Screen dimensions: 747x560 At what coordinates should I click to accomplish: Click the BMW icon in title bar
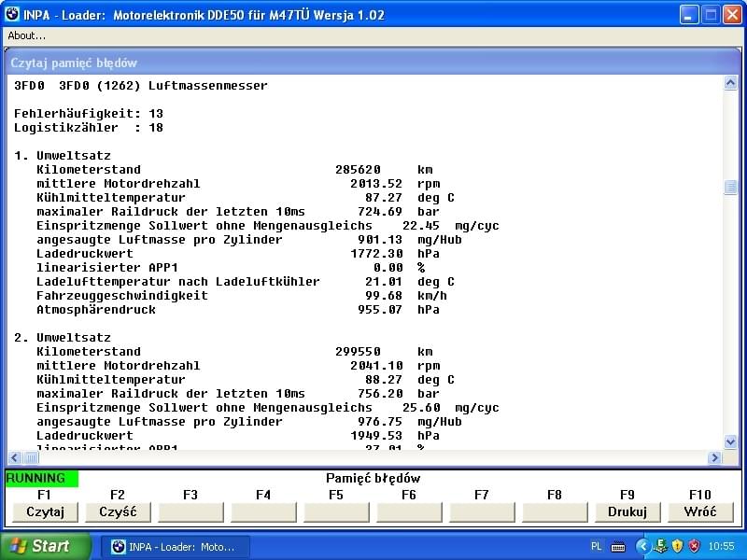[x=12, y=14]
